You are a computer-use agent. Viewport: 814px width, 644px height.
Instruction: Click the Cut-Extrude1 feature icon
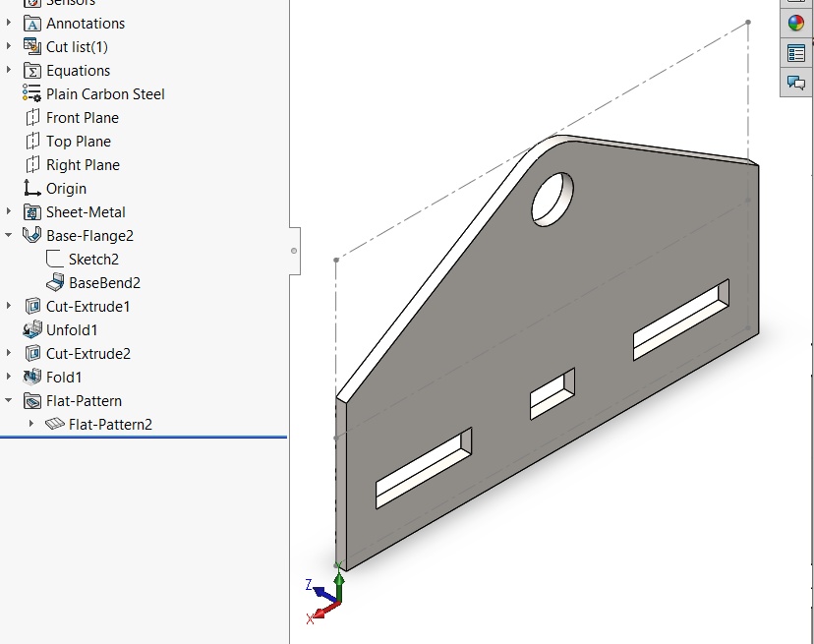(x=32, y=307)
